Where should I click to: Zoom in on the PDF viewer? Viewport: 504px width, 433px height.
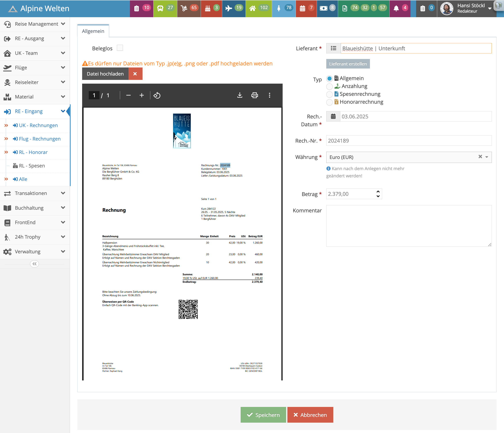pos(142,95)
